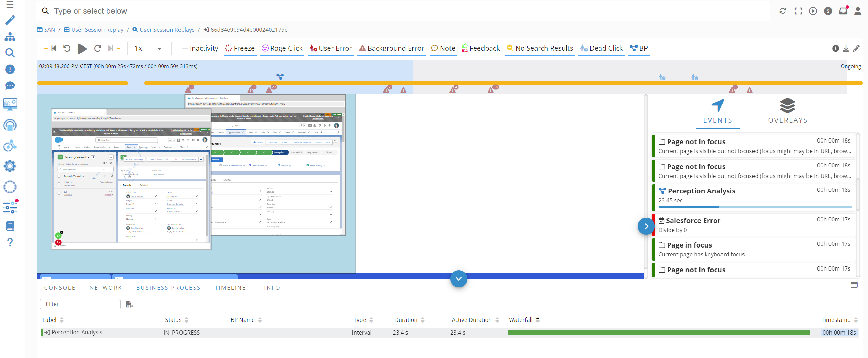Open the hamburger menu in the sidebar
Image resolution: width=868 pixels, height=358 pixels.
point(10,4)
